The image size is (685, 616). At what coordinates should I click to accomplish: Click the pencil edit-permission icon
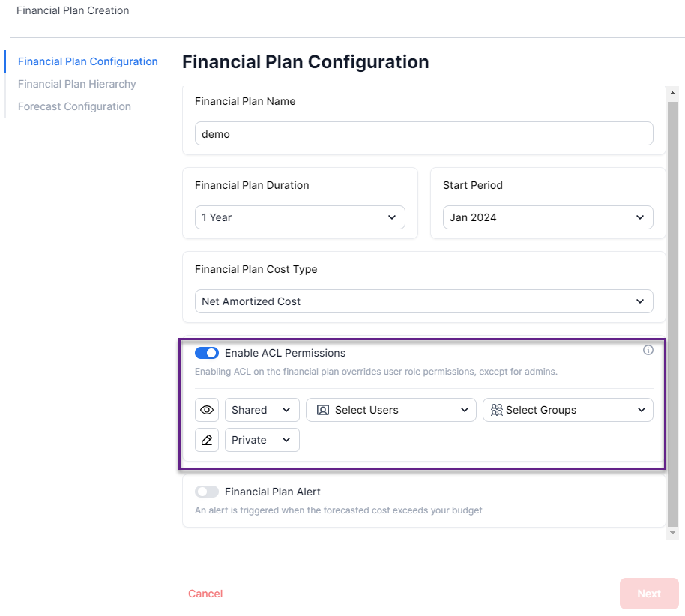pos(207,440)
